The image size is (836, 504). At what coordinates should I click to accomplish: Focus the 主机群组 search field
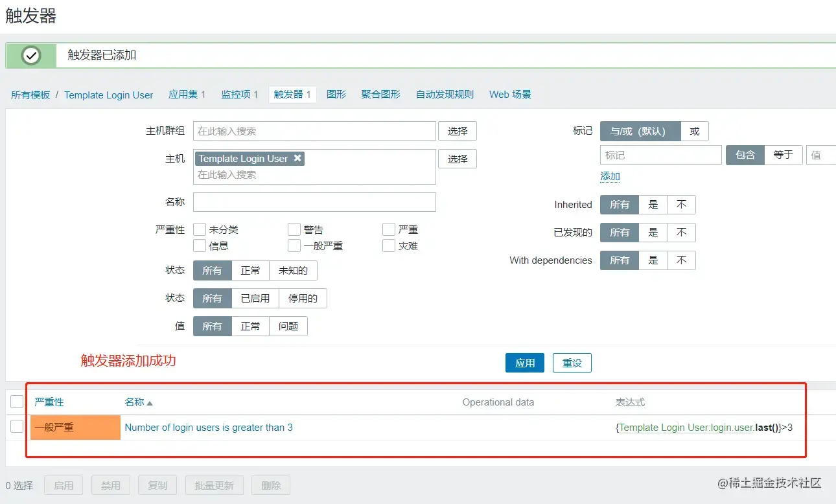coord(314,131)
